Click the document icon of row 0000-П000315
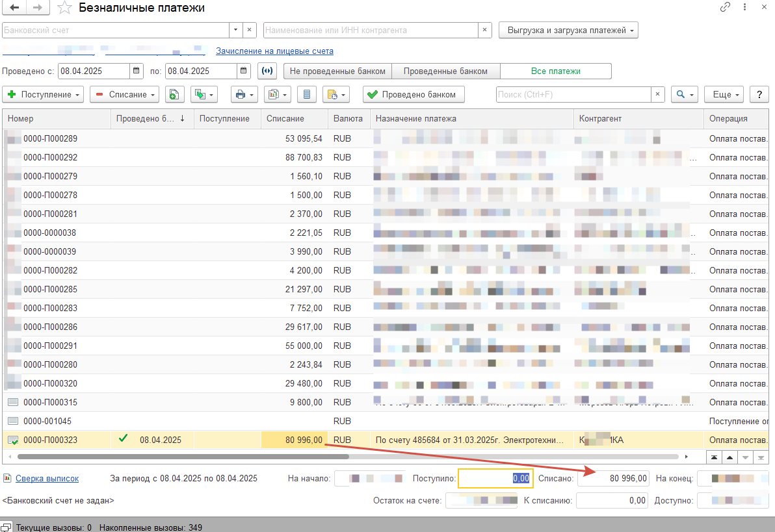The image size is (775, 532). [14, 402]
